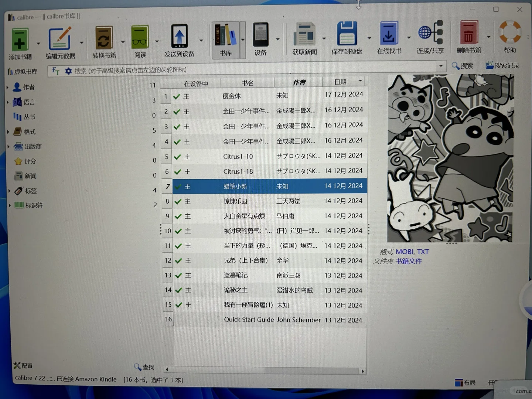
Task: Click Find (查找) button in tag browser
Action: click(144, 367)
